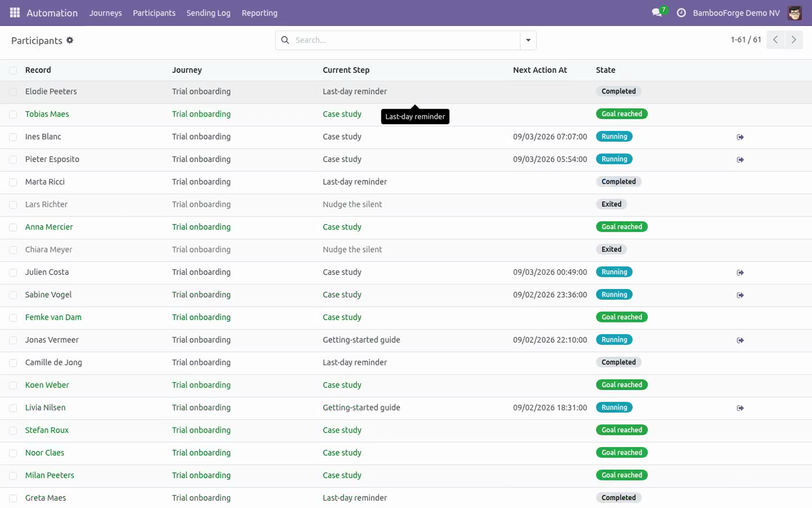
Task: Open the clock activities icon
Action: point(681,13)
